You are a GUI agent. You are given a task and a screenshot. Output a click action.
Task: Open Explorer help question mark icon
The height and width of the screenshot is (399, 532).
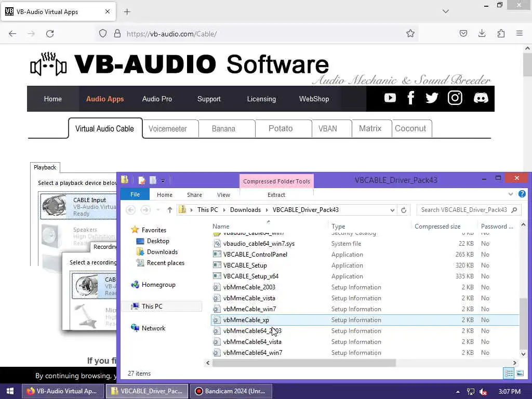(x=522, y=194)
